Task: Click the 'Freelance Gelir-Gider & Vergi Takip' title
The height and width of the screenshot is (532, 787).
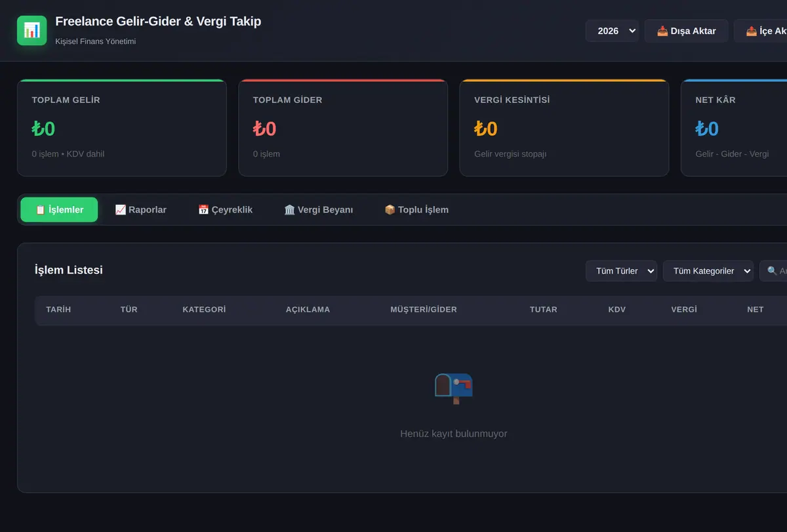Action: click(158, 22)
